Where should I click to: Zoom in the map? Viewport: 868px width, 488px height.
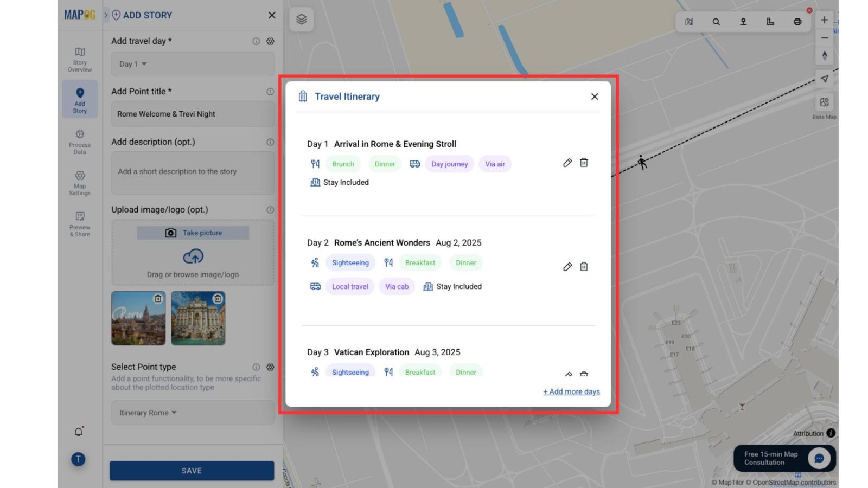[x=825, y=20]
